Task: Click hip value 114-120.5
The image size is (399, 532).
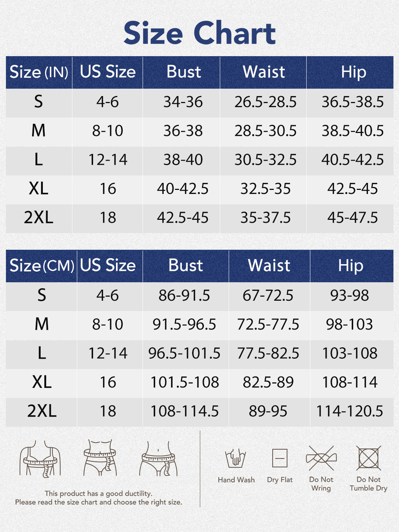Action: (349, 411)
